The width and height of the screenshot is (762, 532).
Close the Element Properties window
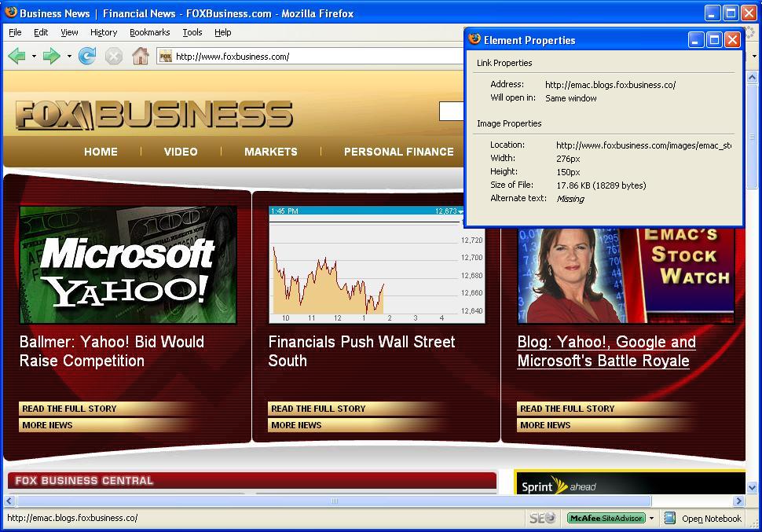click(732, 40)
